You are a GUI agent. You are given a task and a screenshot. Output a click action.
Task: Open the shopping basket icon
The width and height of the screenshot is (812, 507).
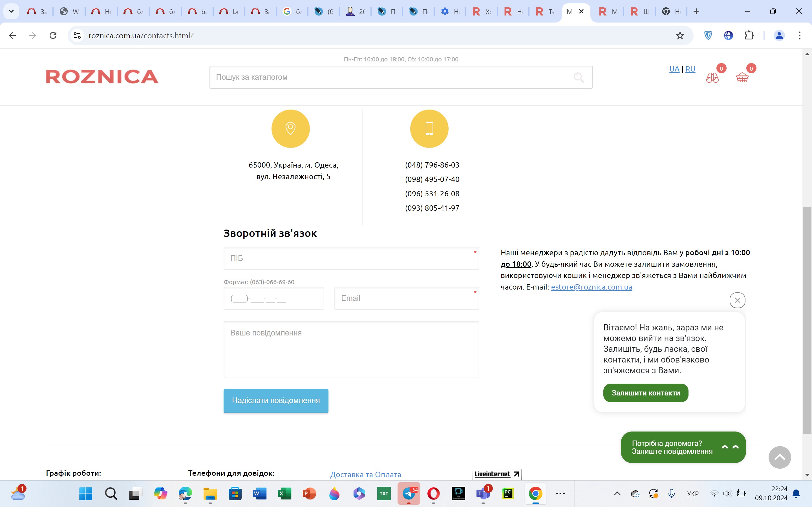click(742, 78)
